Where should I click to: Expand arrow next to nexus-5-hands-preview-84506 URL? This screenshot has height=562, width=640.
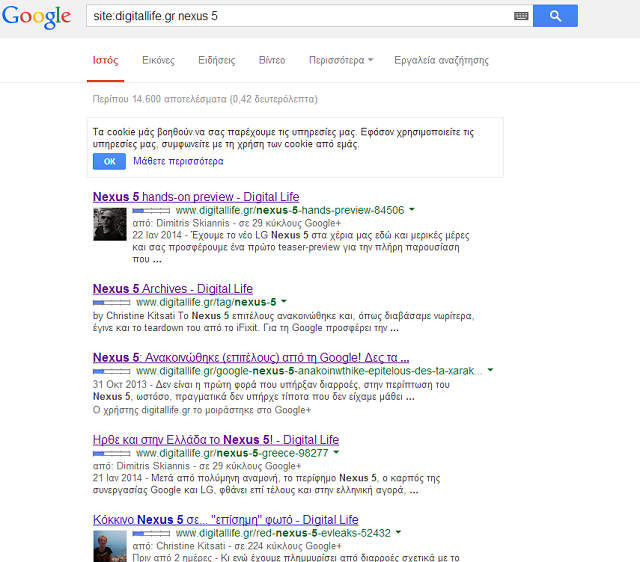click(412, 209)
